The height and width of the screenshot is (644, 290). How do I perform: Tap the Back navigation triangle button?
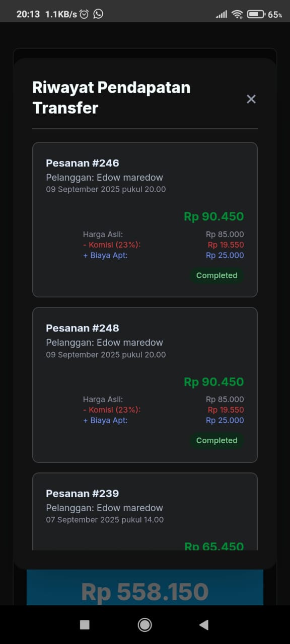point(203,624)
